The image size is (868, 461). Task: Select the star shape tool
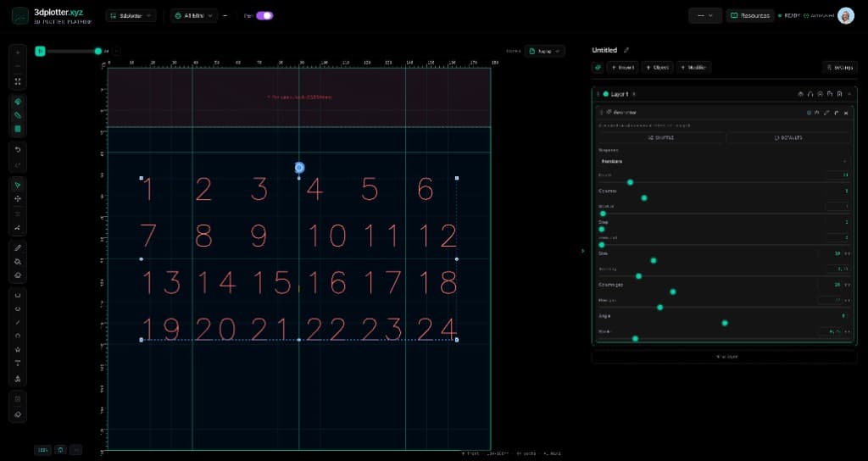(x=18, y=350)
